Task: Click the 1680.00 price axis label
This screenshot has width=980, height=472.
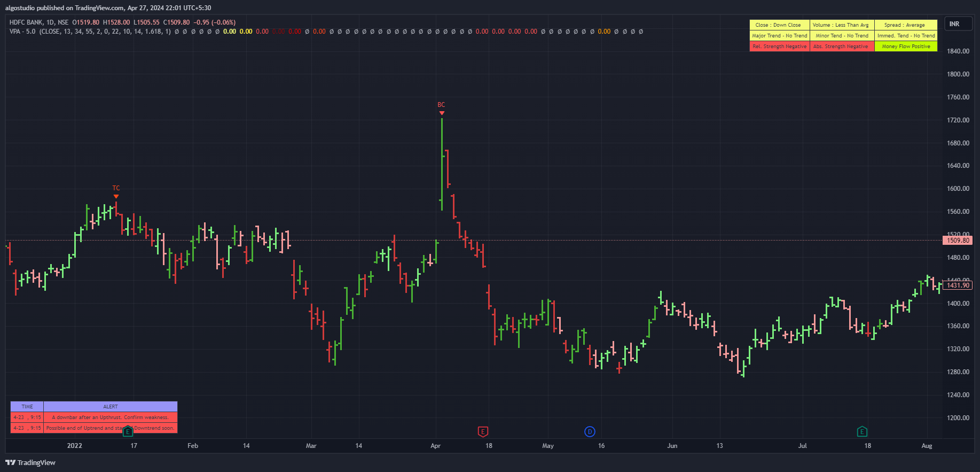Action: (x=958, y=143)
